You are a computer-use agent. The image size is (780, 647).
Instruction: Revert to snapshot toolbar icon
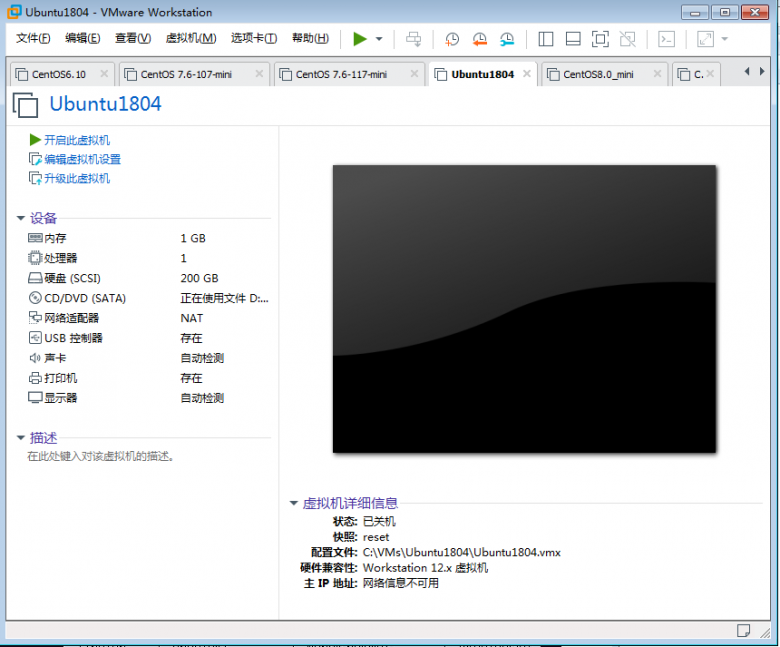(480, 39)
